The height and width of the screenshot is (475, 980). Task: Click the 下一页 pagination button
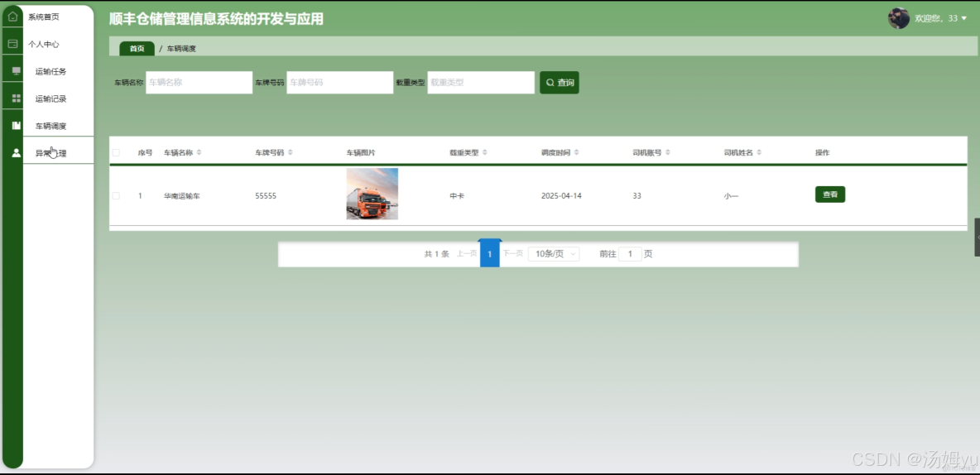[512, 254]
